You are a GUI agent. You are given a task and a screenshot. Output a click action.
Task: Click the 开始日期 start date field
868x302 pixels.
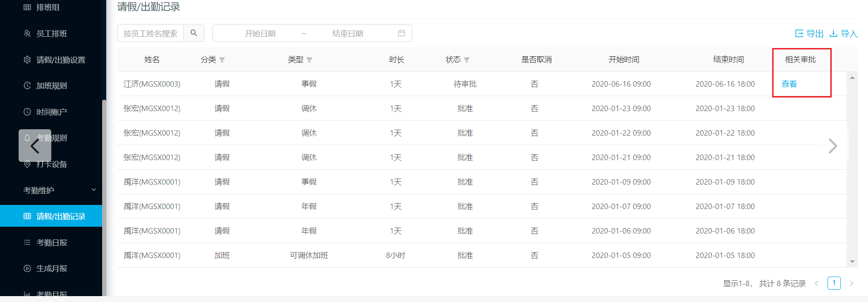[x=260, y=33]
